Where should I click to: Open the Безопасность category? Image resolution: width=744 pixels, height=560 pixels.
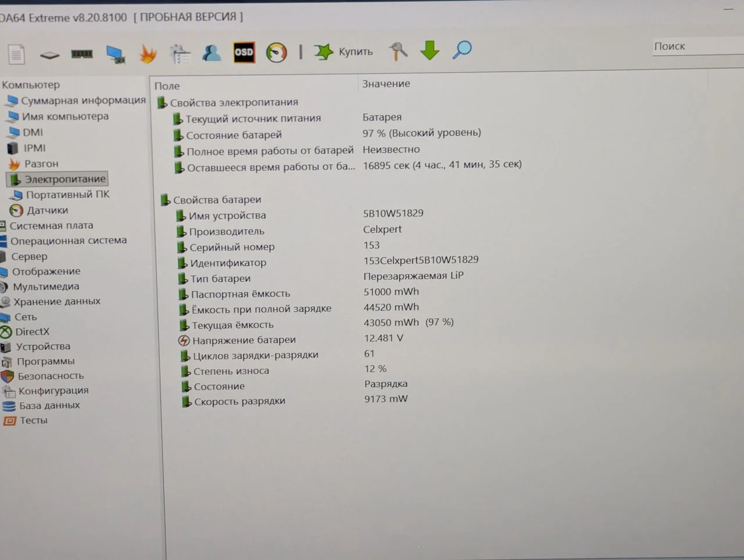pos(42,376)
